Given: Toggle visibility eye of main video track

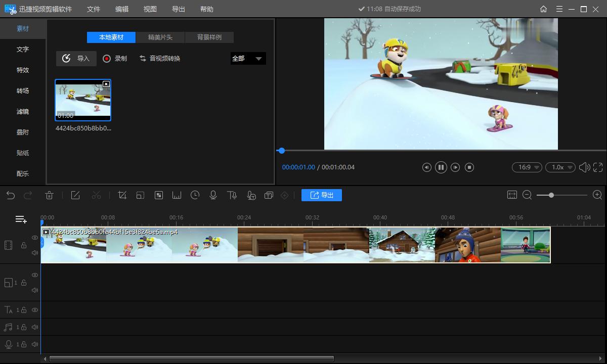Looking at the screenshot, I should click(x=35, y=238).
